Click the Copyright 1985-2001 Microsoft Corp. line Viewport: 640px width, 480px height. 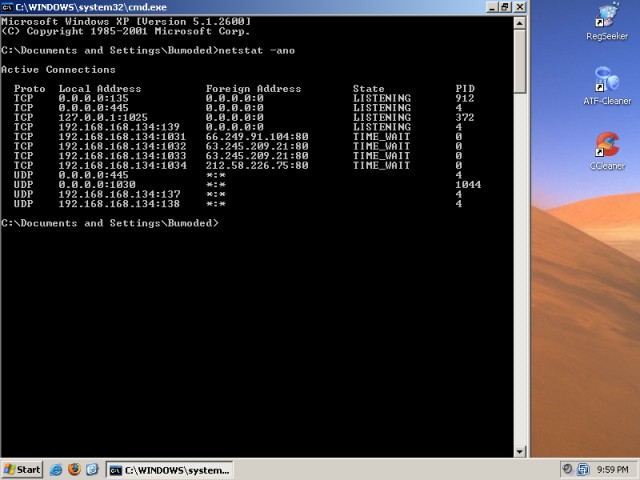[x=125, y=31]
